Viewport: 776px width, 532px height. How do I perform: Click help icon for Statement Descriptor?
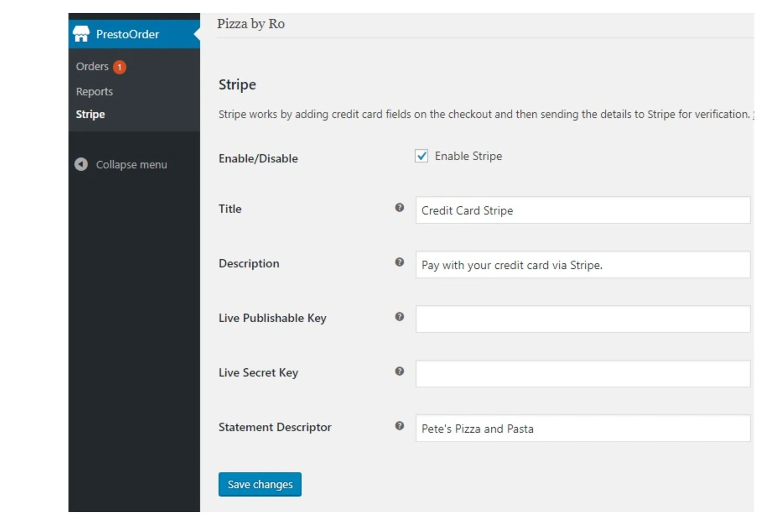click(x=399, y=426)
